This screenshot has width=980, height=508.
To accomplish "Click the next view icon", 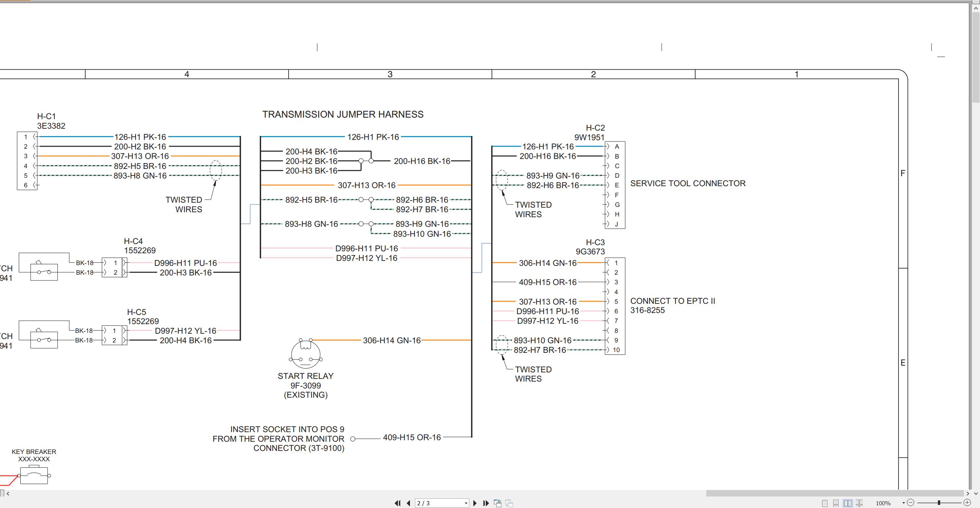I will 509,503.
